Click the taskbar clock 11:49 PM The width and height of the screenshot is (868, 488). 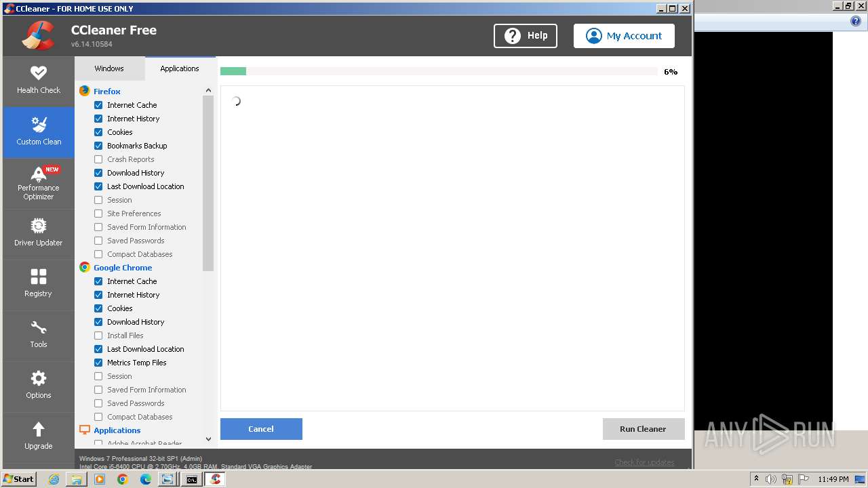coord(833,479)
